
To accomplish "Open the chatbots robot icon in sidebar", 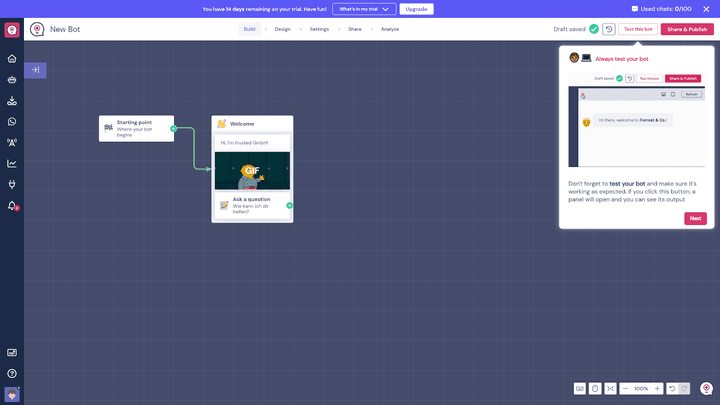I will click(x=12, y=79).
